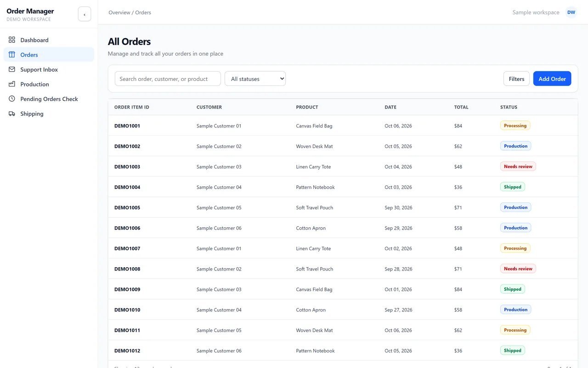Click the Shipped badge for DEMO1004

pos(512,187)
